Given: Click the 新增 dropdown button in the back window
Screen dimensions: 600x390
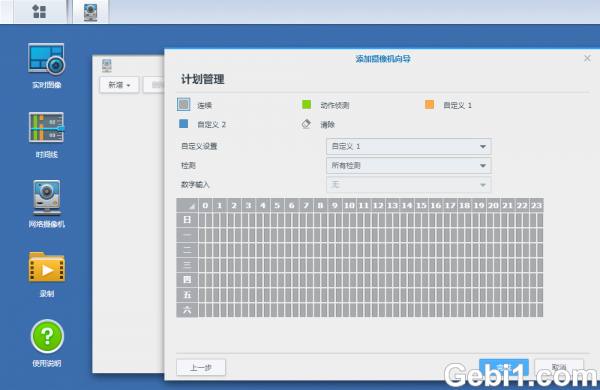Looking at the screenshot, I should point(119,85).
